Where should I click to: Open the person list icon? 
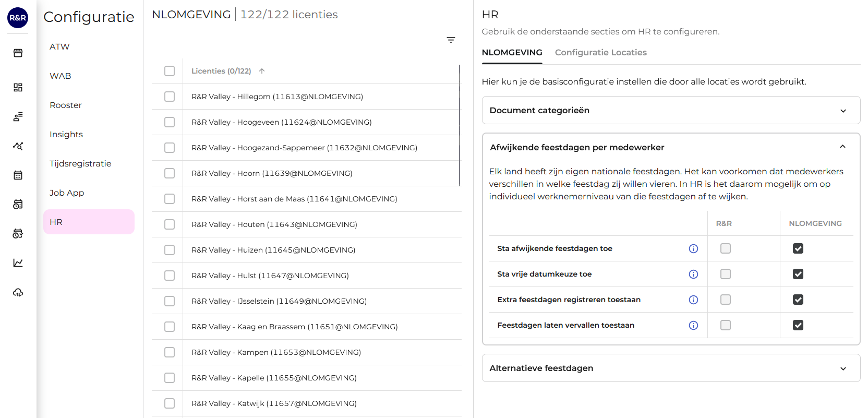tap(18, 116)
